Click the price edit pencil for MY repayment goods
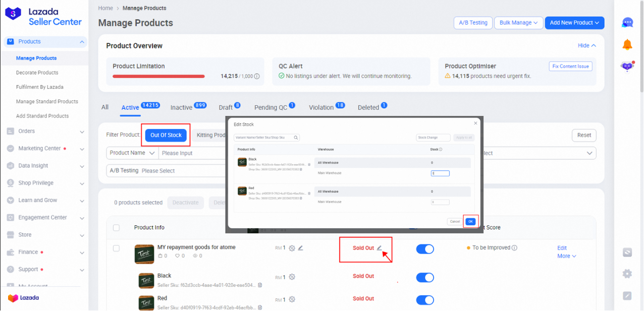This screenshot has height=311, width=644. [x=300, y=248]
